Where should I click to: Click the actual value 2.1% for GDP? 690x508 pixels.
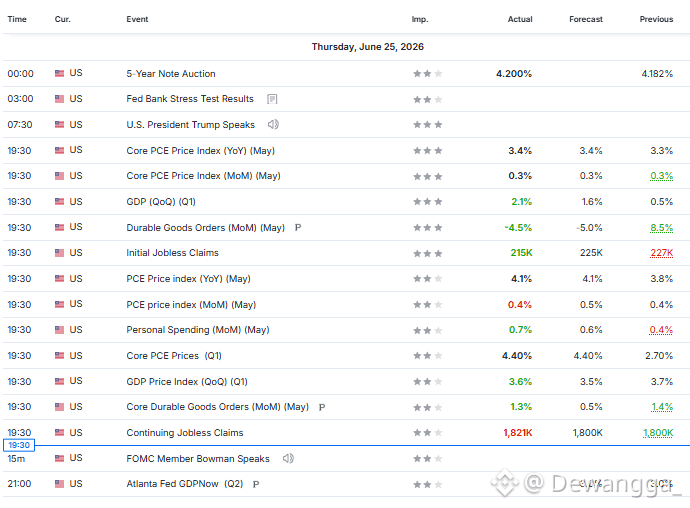click(x=521, y=202)
